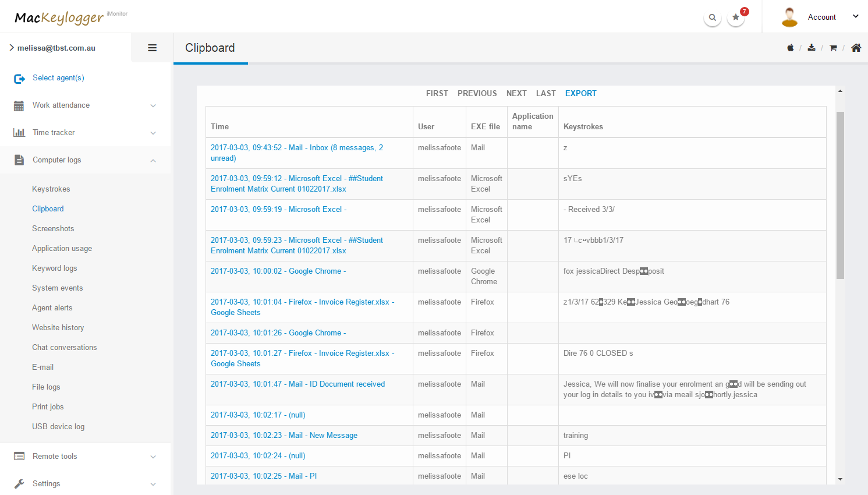
Task: Go to NEXT page of results
Action: (x=516, y=93)
